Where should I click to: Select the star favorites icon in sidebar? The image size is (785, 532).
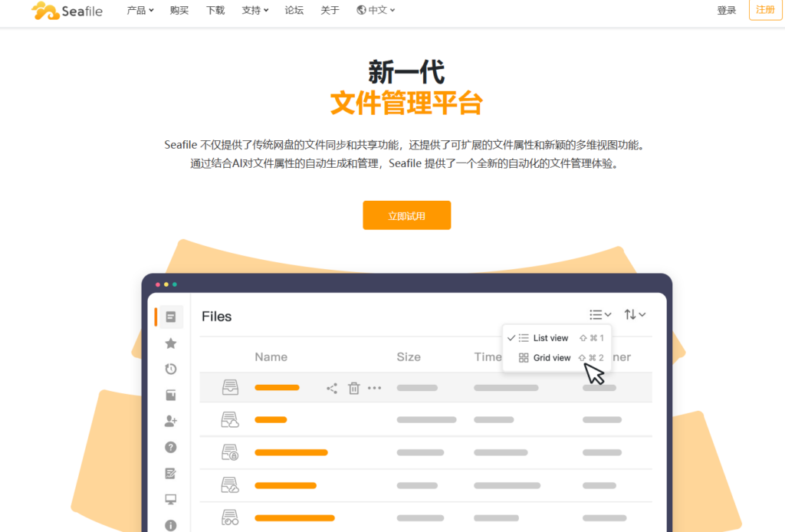coord(171,343)
